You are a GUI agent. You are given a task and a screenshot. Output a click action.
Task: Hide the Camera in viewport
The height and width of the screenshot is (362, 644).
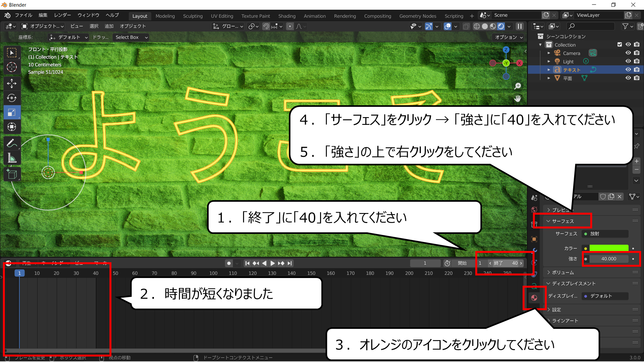(628, 53)
